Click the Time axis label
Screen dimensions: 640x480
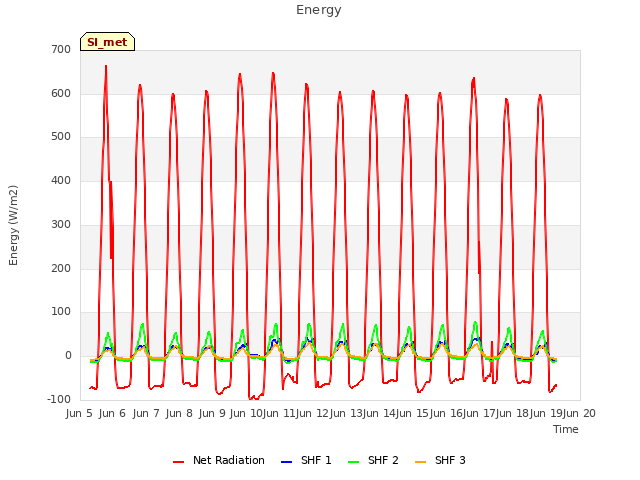[565, 429]
